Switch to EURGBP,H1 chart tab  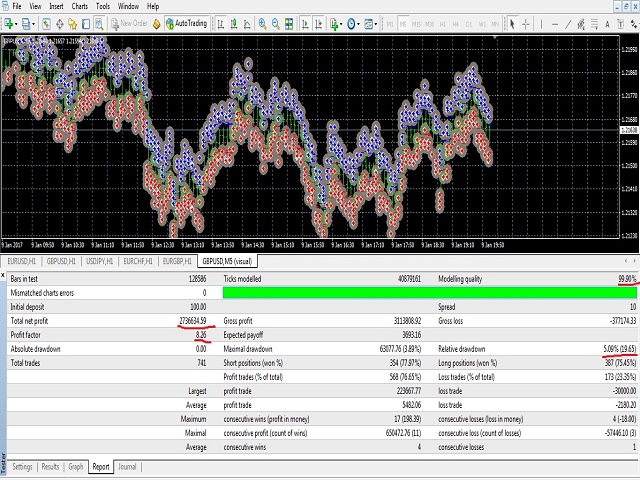(177, 261)
